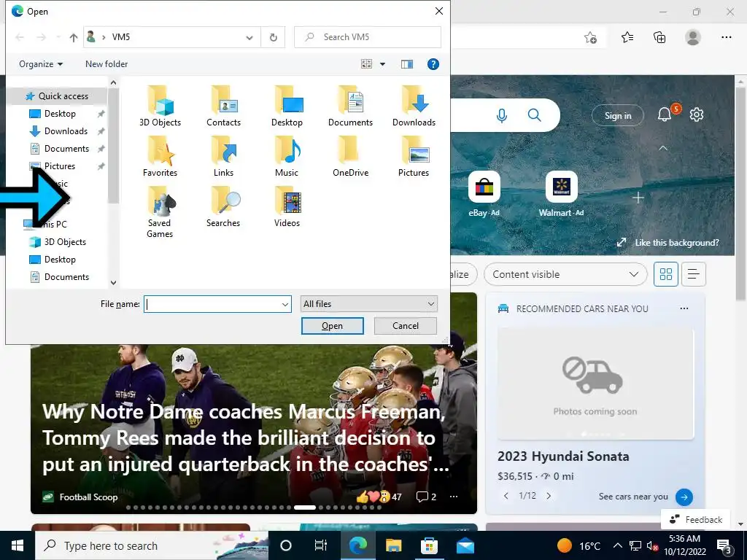747x560 pixels.
Task: Add page to favorites in Edge
Action: [x=591, y=38]
